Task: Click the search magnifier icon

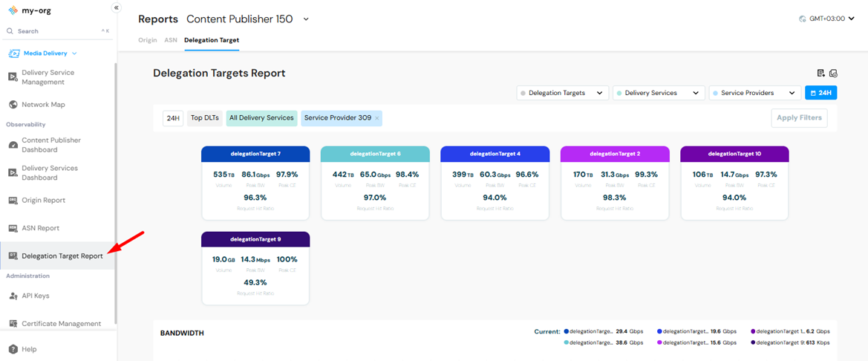Action: coord(10,31)
